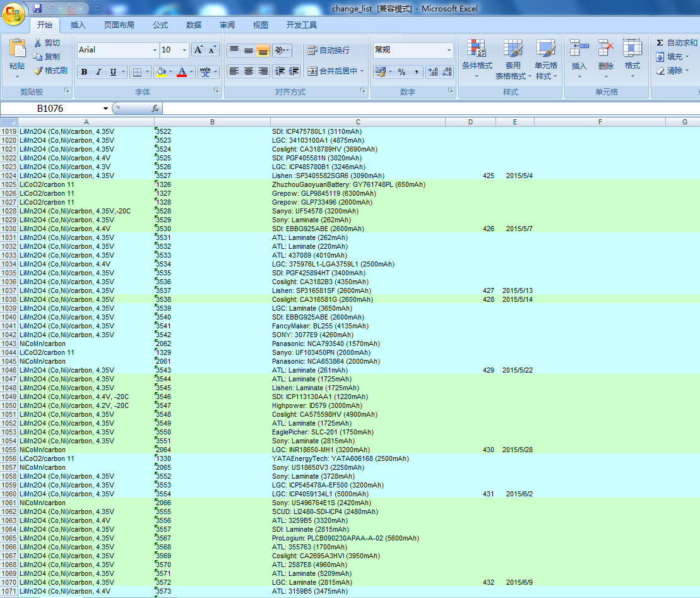Open cell Format 格式 menu
The image size is (700, 598).
632,59
